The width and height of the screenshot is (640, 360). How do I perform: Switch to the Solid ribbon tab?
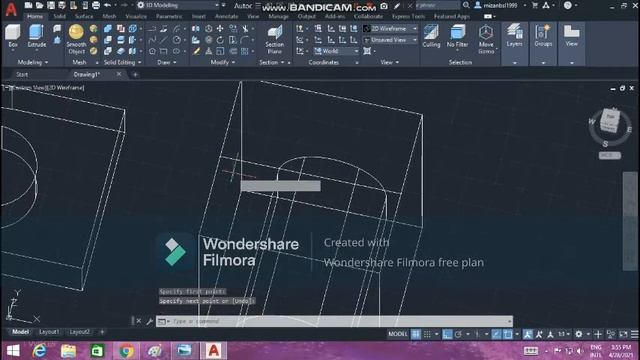point(60,16)
